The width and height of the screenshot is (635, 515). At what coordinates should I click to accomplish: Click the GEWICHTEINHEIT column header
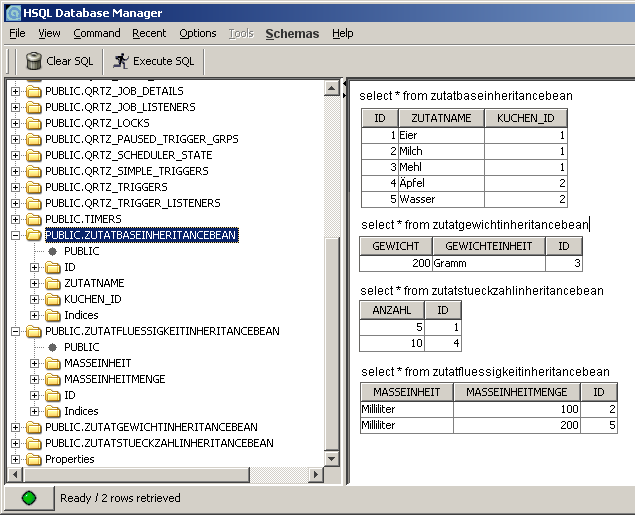click(x=489, y=246)
